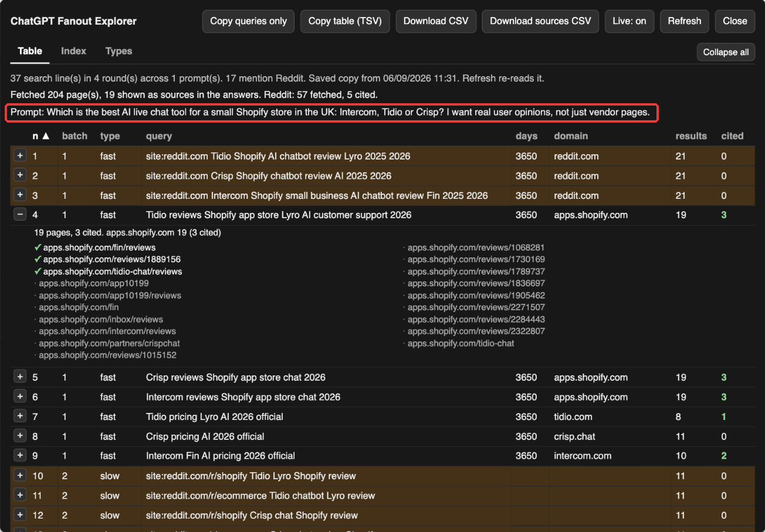Download the CSV file
Viewport: 765px width, 532px height.
(436, 21)
